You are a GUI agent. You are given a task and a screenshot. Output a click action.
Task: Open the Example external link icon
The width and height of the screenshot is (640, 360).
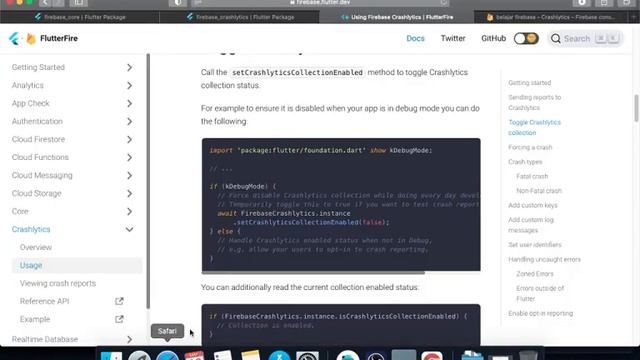point(119,319)
